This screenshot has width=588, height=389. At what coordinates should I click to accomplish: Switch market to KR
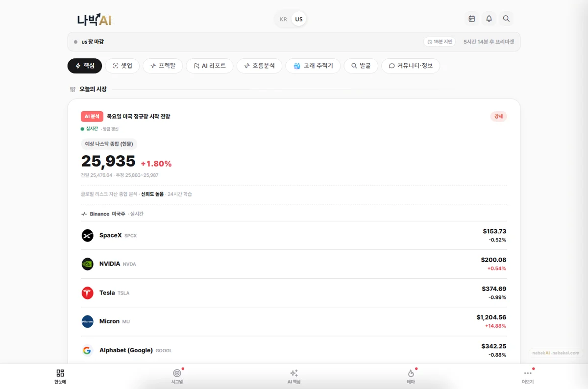click(x=283, y=19)
